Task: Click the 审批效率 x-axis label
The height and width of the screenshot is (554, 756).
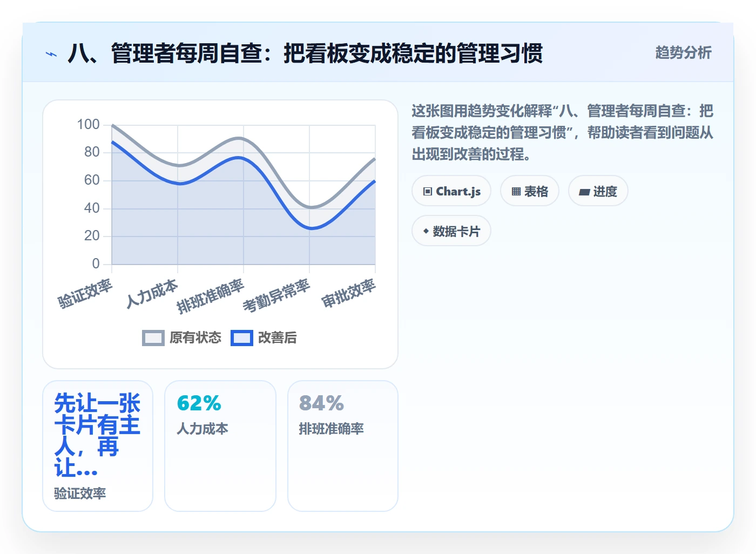Action: click(x=348, y=293)
